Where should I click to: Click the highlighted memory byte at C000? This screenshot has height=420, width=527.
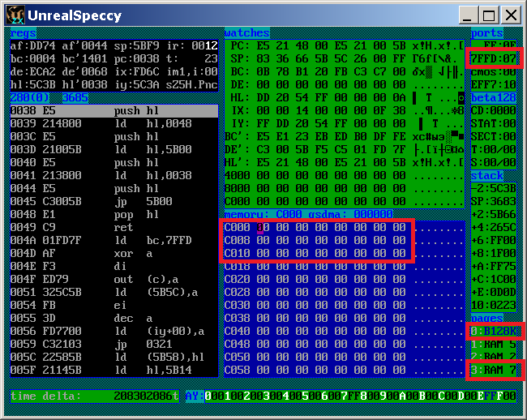[260, 228]
